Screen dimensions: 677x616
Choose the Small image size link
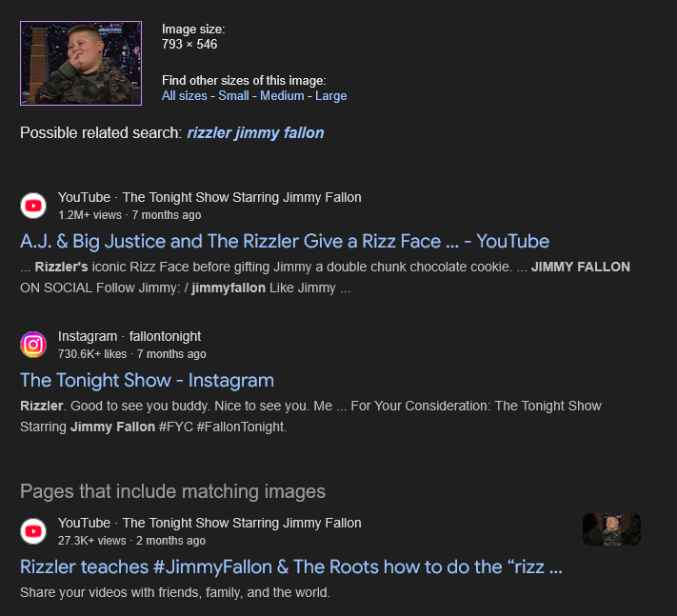tap(233, 96)
